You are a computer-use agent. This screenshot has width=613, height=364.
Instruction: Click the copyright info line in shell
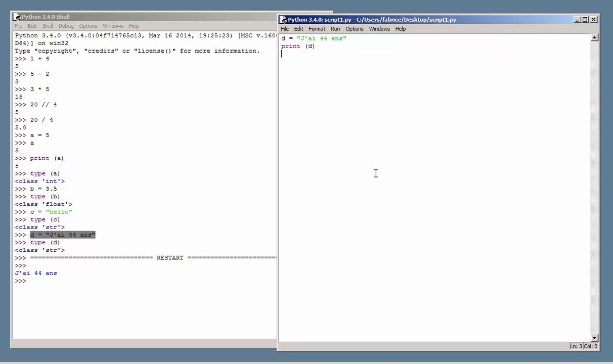[137, 51]
